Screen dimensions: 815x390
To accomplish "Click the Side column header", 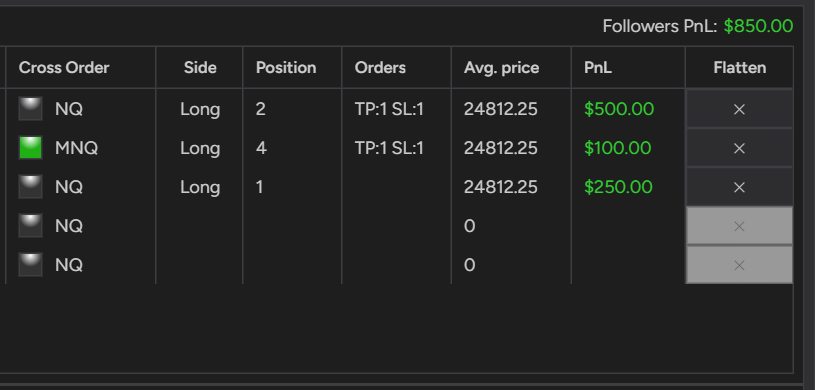I will pos(200,68).
